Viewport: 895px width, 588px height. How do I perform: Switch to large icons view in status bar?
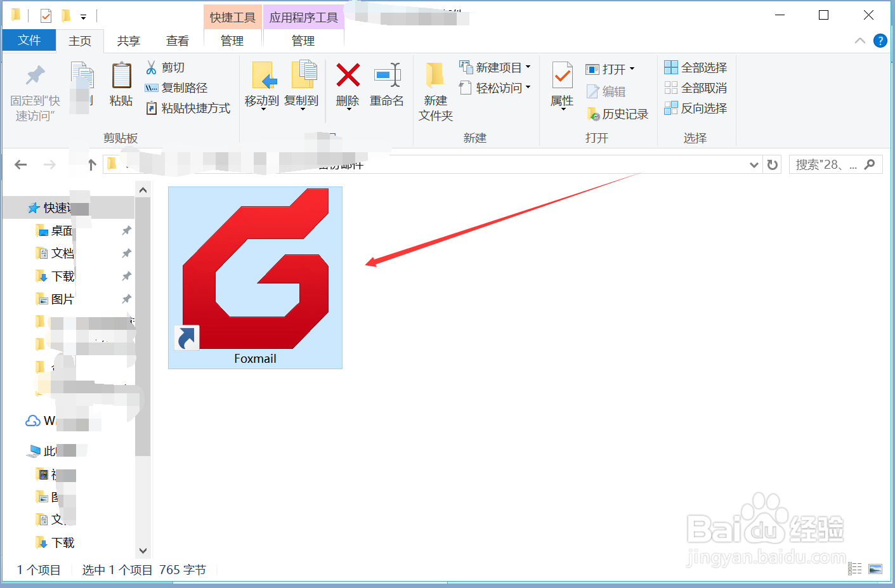point(876,569)
